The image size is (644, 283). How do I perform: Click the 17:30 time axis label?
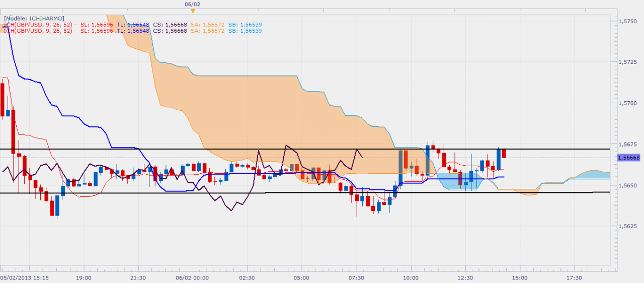[574, 277]
